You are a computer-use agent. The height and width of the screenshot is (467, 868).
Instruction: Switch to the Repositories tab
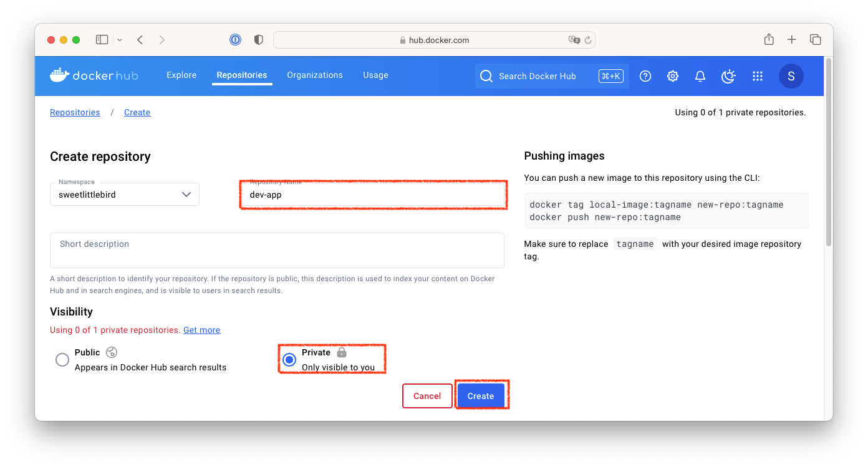[242, 75]
